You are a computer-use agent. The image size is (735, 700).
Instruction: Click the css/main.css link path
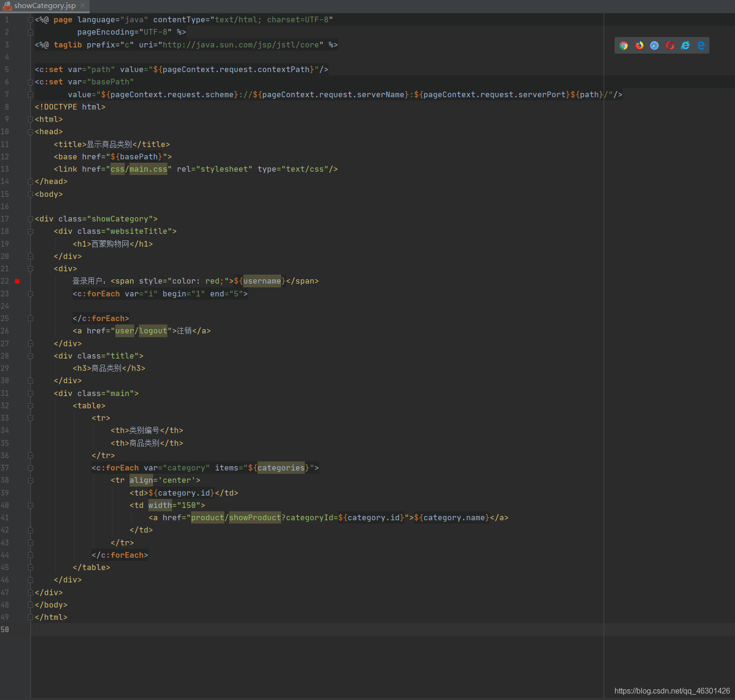139,169
